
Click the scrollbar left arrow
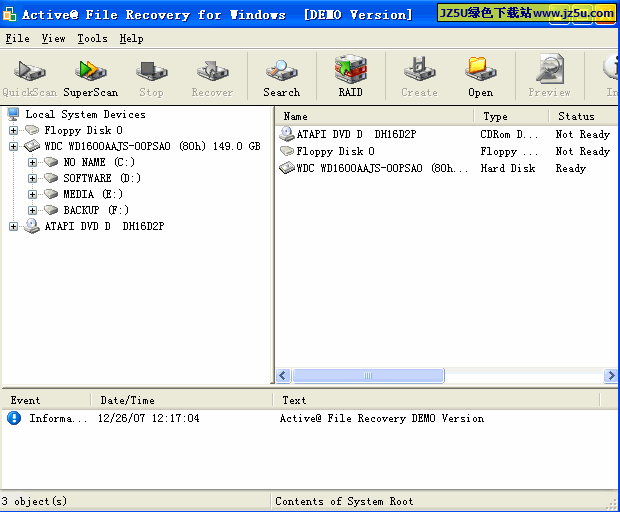pyautogui.click(x=283, y=375)
